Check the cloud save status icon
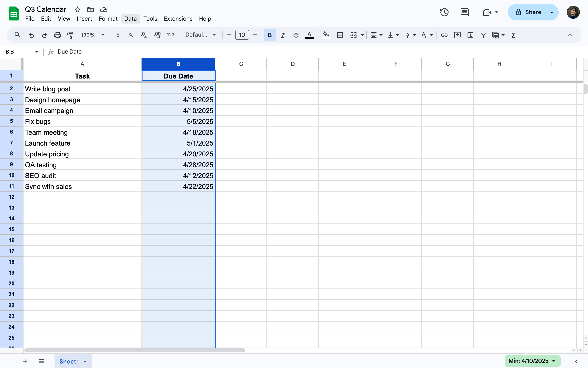Screen dimensions: 588x368 point(104,9)
